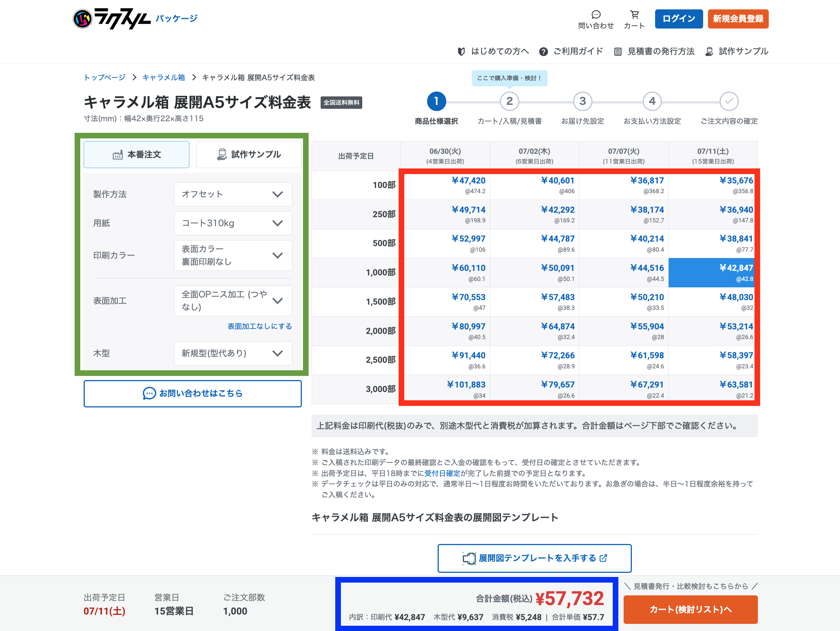Select price ¥36,940 for 250部
Screen dimensions: 840x631
(713, 214)
